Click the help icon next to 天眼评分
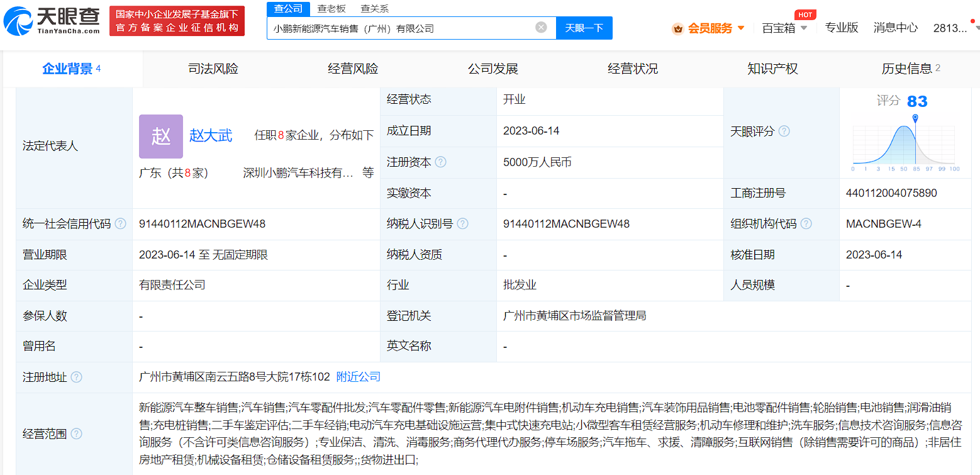This screenshot has width=980, height=475. point(784,131)
